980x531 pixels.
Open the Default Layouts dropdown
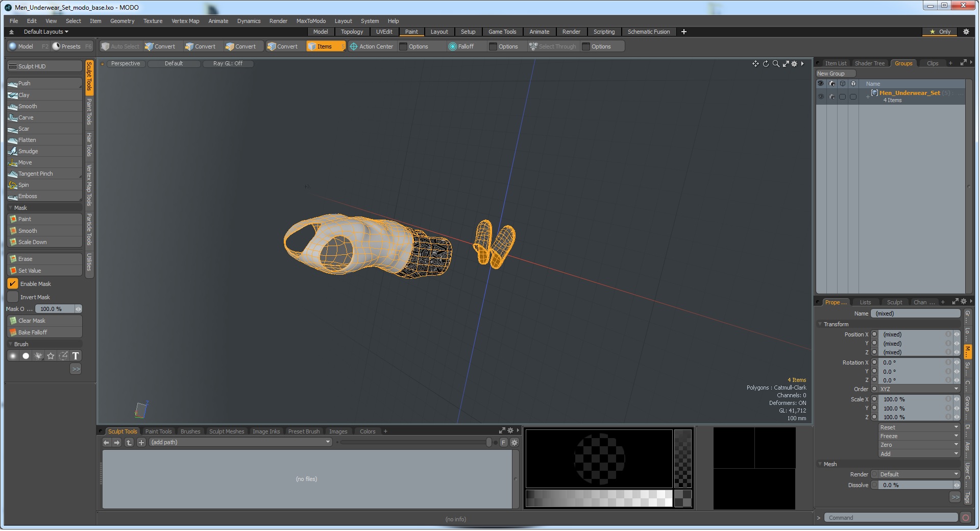coord(46,32)
